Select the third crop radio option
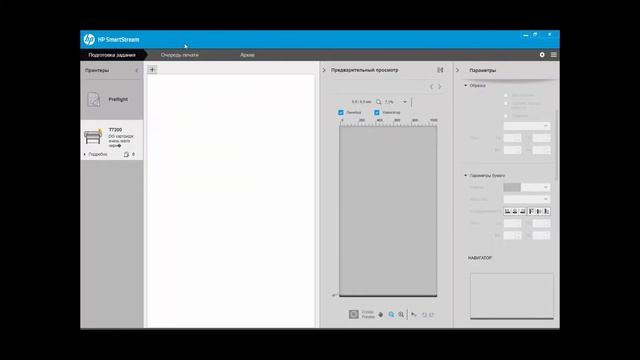The height and width of the screenshot is (360, 640). pos(506,116)
